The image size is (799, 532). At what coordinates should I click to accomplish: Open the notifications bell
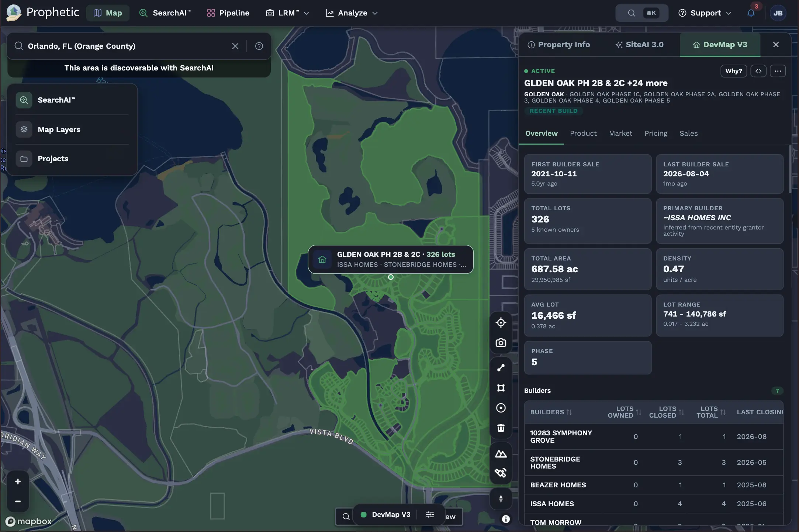[751, 13]
